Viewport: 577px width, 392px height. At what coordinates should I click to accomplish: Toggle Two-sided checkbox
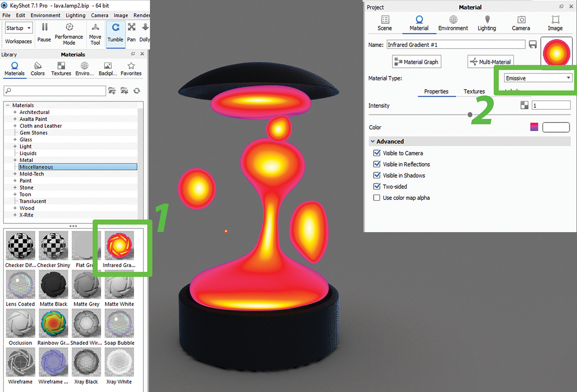point(377,187)
